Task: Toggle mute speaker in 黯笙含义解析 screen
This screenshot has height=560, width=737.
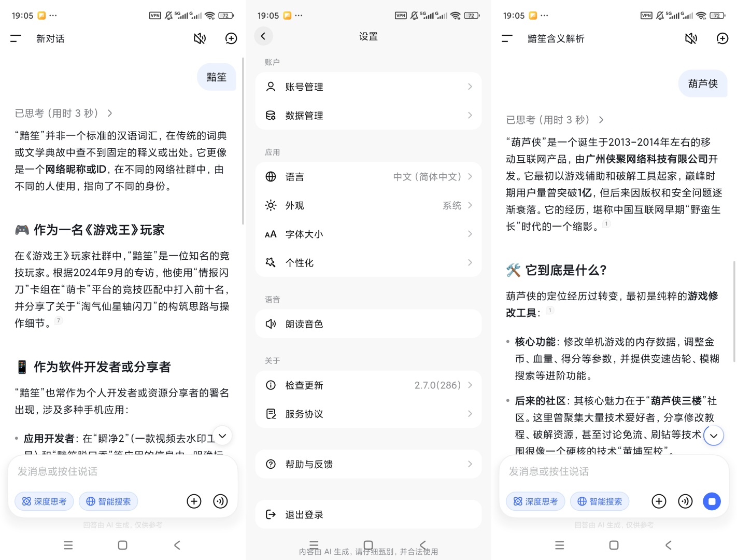Action: (x=691, y=38)
